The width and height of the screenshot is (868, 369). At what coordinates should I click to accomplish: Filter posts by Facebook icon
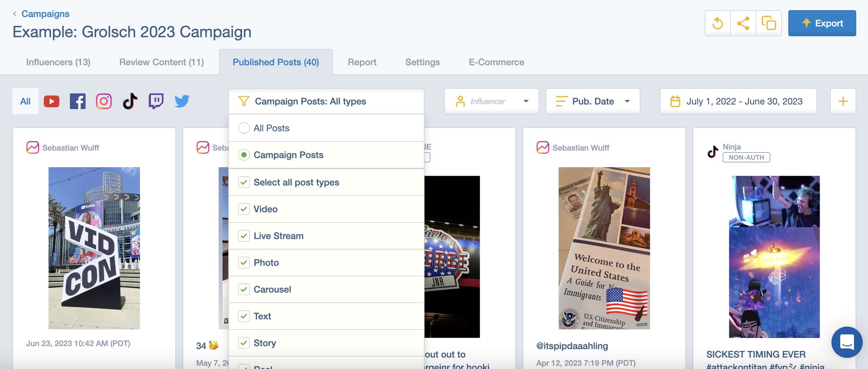coord(78,101)
